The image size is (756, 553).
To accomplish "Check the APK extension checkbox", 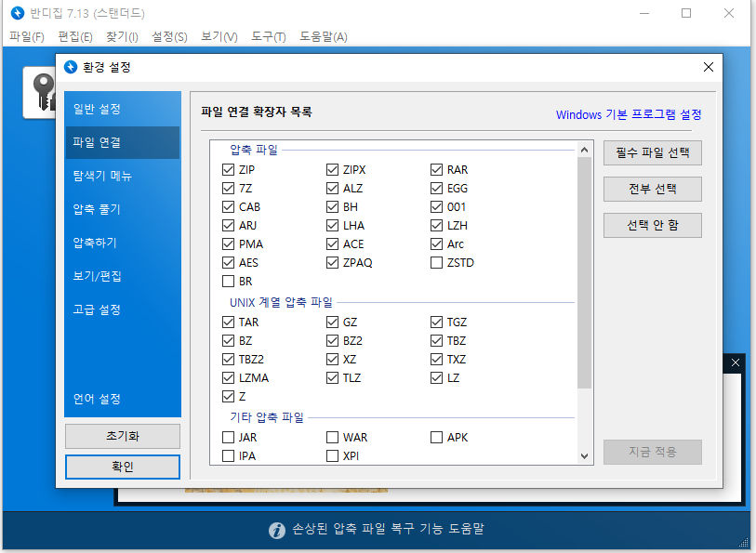I will [x=436, y=438].
